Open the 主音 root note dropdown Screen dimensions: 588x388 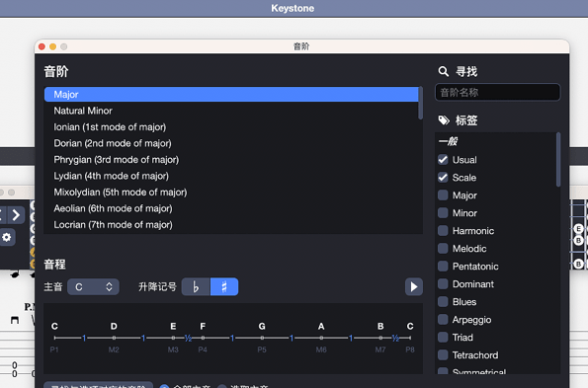[x=93, y=287]
